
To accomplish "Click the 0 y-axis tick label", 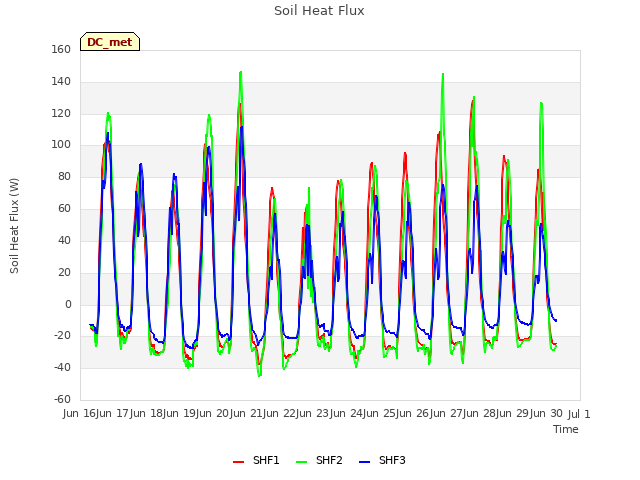I will [68, 304].
